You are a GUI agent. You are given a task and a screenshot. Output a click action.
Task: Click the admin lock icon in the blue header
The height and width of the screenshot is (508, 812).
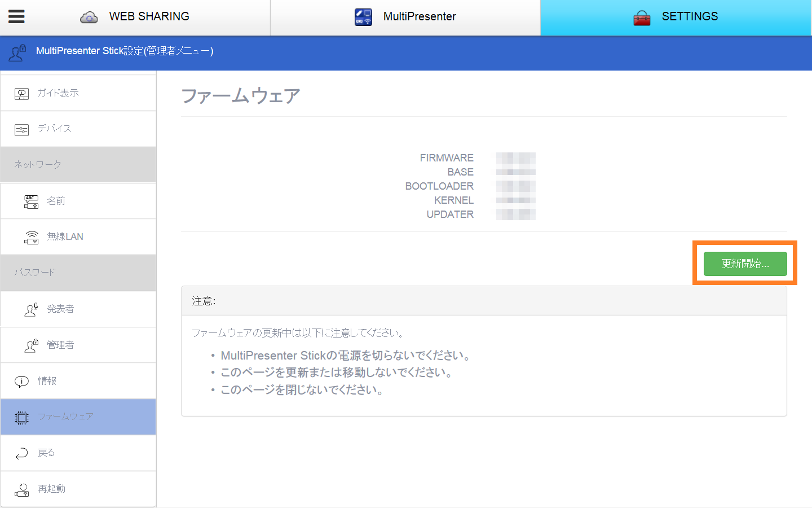tap(16, 52)
